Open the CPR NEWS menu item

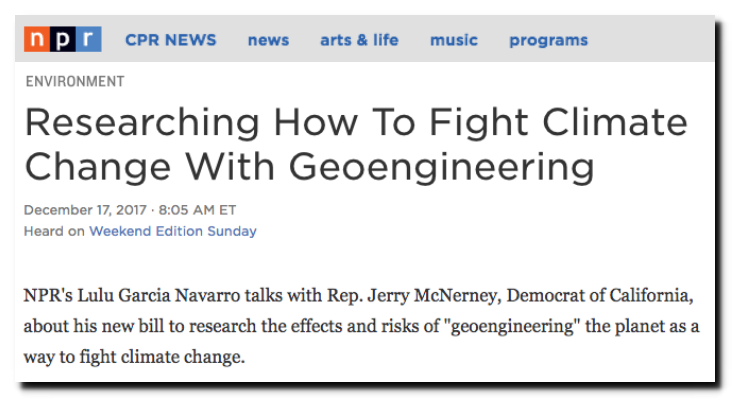[x=170, y=40]
